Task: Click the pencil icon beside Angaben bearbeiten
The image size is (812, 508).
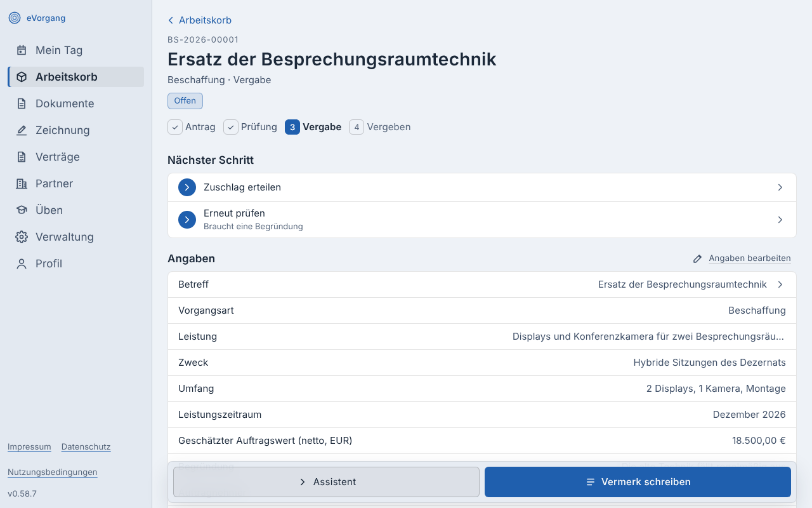Action: [698, 258]
